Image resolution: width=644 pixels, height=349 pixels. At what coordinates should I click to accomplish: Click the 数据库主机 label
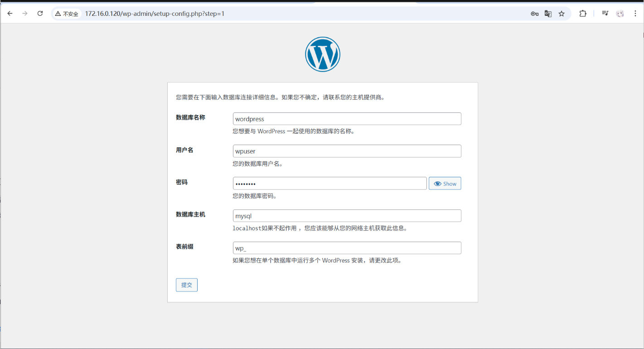tap(190, 214)
